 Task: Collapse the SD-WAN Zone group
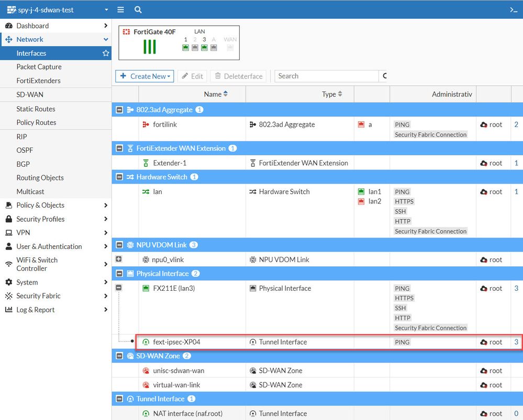pos(119,356)
